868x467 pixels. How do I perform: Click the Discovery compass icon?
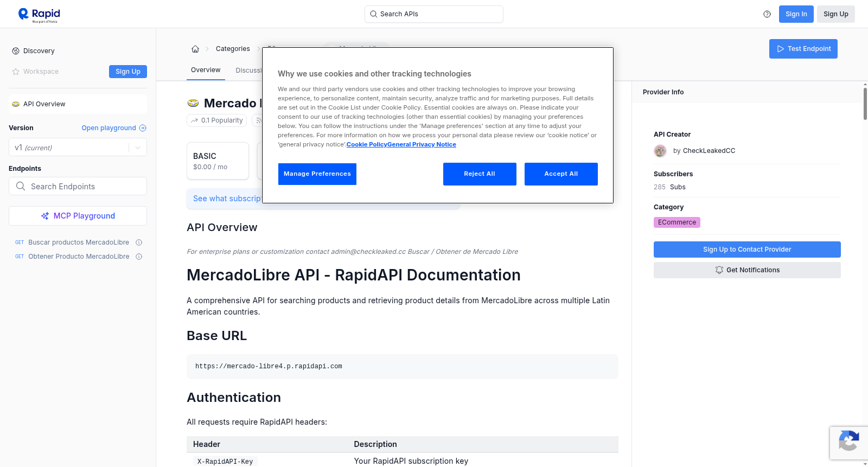[16, 51]
